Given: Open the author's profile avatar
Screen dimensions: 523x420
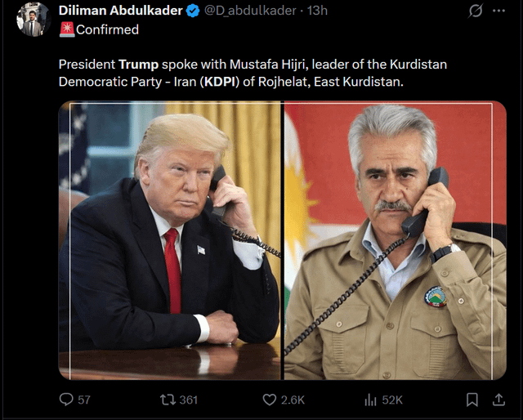Looking at the screenshot, I should tap(34, 20).
